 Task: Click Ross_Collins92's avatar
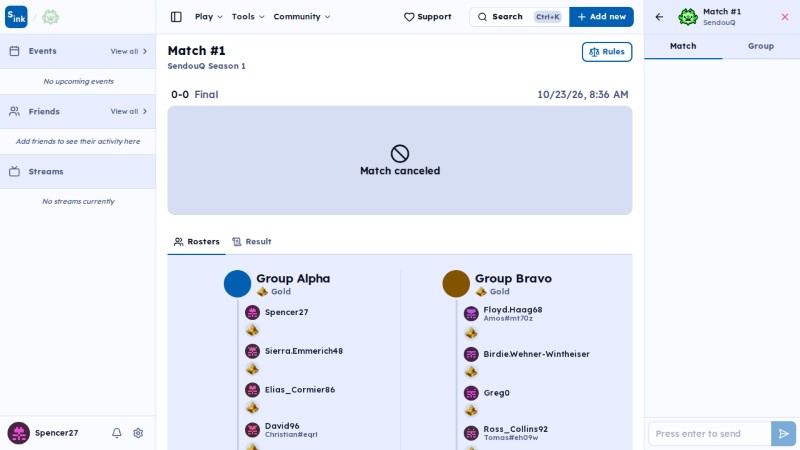[471, 433]
